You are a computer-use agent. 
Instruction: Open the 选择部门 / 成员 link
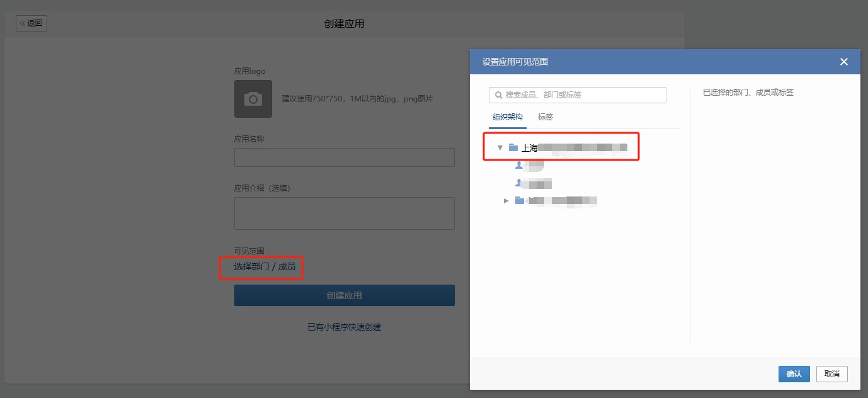265,267
